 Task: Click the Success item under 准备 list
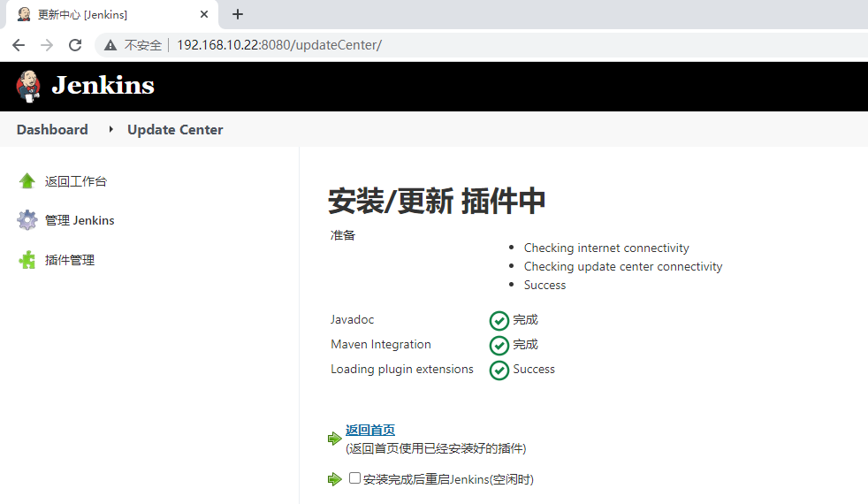[x=544, y=285]
